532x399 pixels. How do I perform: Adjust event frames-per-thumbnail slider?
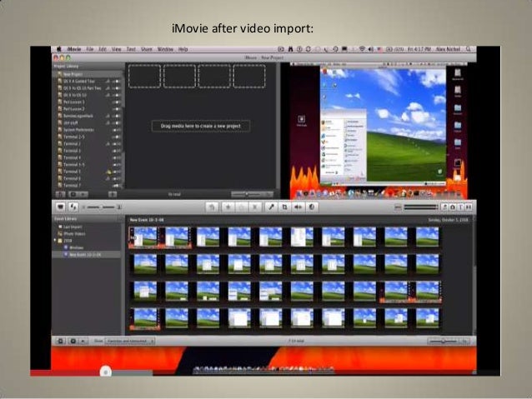click(449, 341)
